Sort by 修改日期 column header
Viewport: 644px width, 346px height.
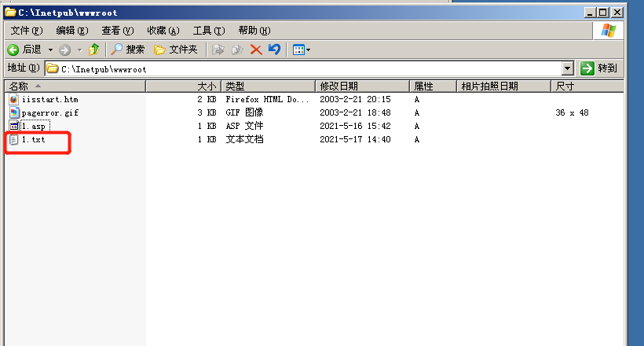click(363, 86)
